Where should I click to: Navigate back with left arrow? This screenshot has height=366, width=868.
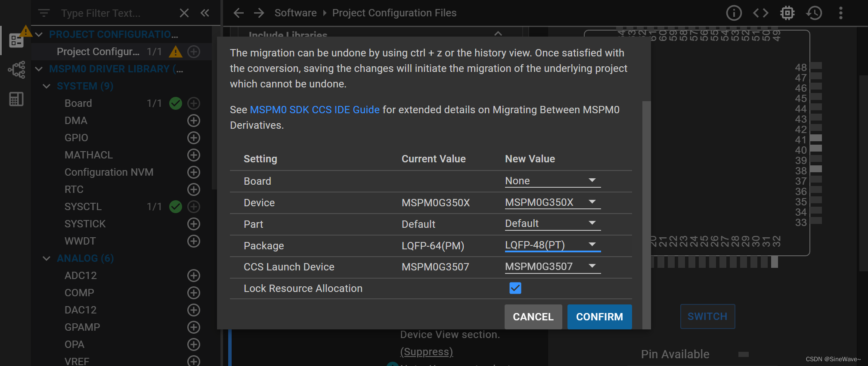239,13
